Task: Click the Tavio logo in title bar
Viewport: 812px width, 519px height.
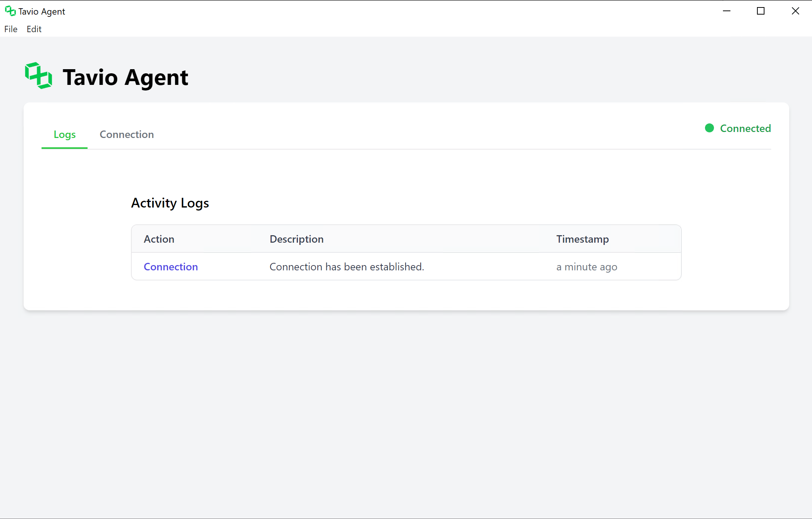Action: click(x=10, y=11)
